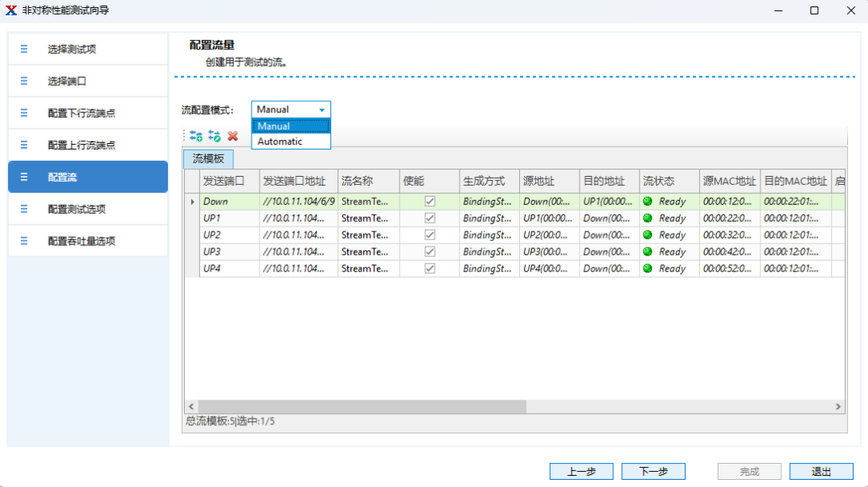Screen dimensions: 868x487
Task: Click the green Ready status icon for UP2
Action: pos(648,235)
